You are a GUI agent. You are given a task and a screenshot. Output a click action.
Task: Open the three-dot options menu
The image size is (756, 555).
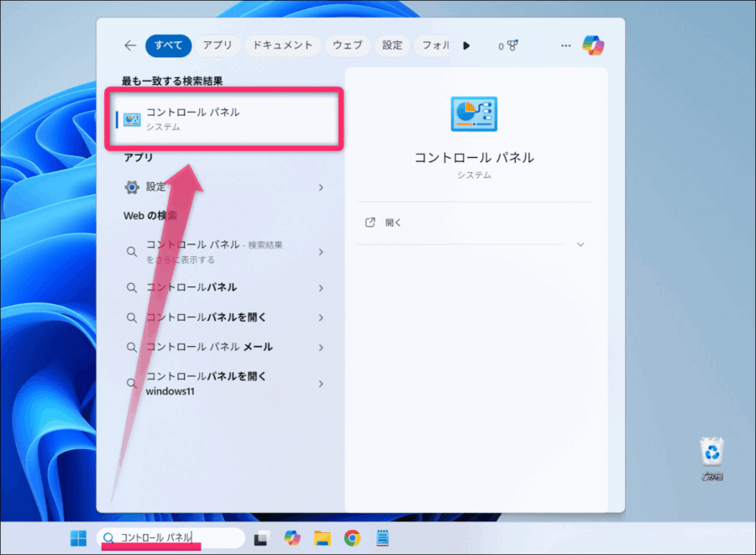point(565,45)
